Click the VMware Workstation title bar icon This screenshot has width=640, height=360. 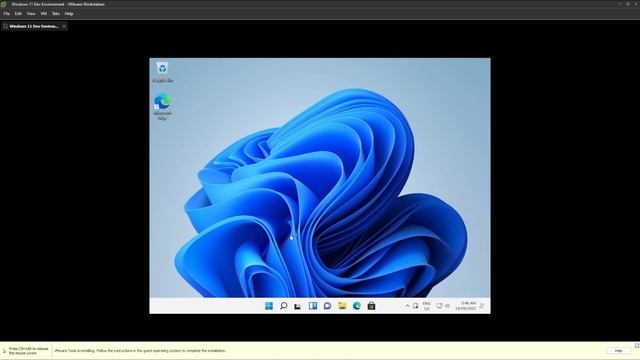click(x=4, y=4)
